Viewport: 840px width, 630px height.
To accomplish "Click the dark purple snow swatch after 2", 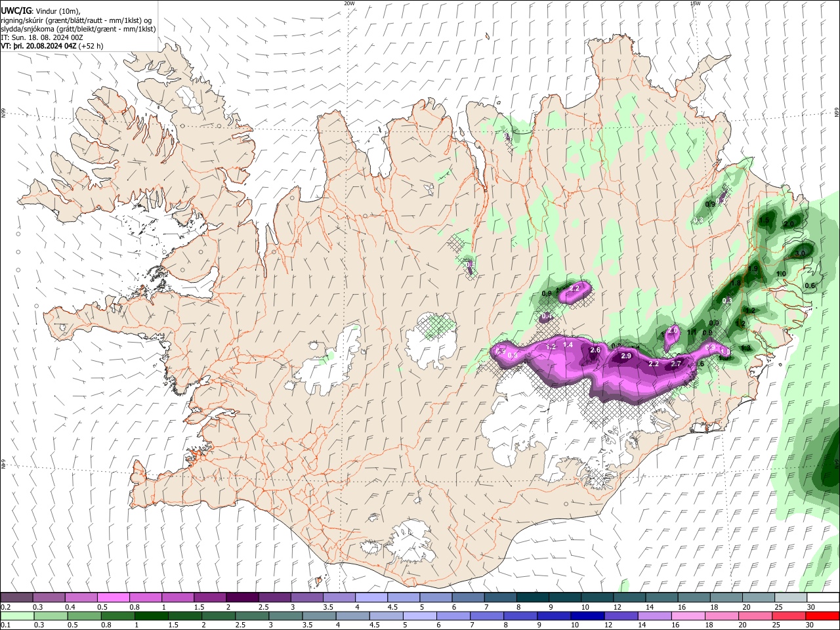I will coord(241,597).
